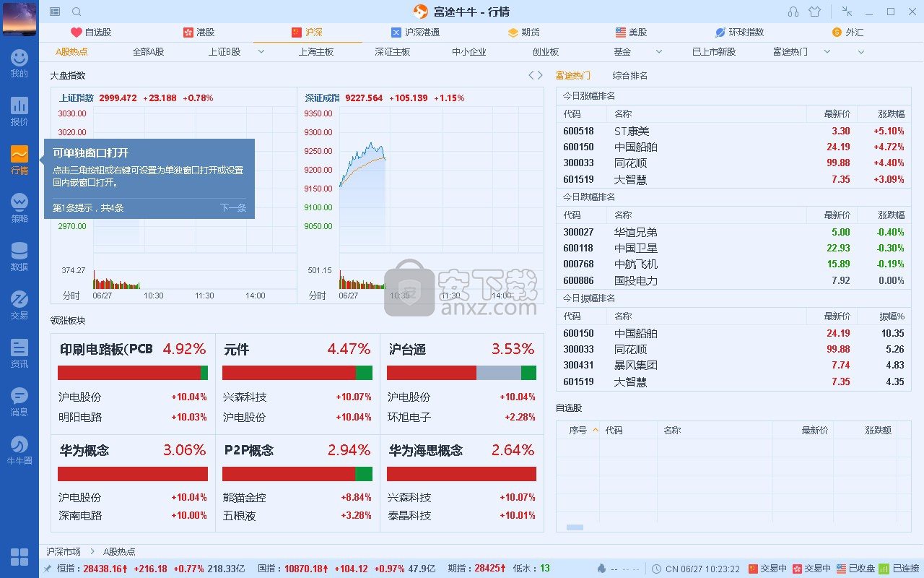Image resolution: width=924 pixels, height=578 pixels.
Task: Open the 资讯 news sidebar section
Action: (x=19, y=354)
